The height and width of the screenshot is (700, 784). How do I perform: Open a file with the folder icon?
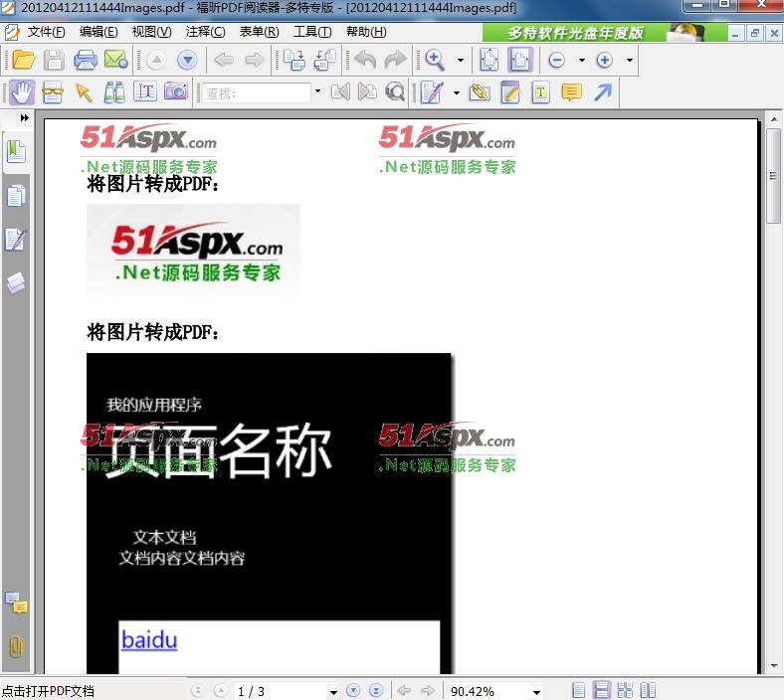(24, 60)
